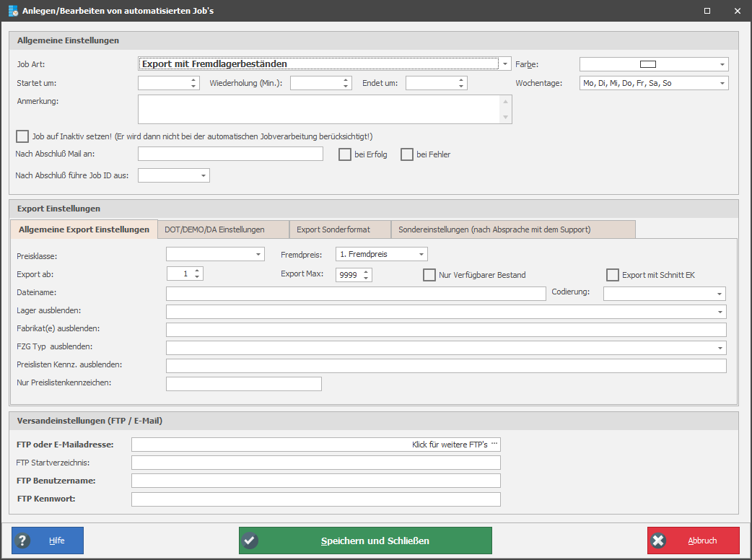Click the Dateiname input field

pos(356,294)
